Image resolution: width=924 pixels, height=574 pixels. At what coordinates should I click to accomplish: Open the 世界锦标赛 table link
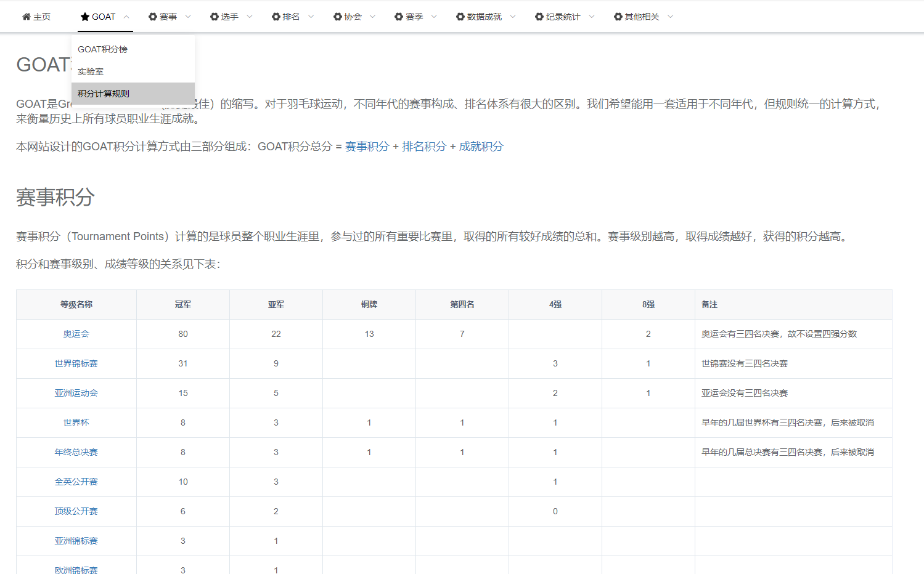[76, 363]
